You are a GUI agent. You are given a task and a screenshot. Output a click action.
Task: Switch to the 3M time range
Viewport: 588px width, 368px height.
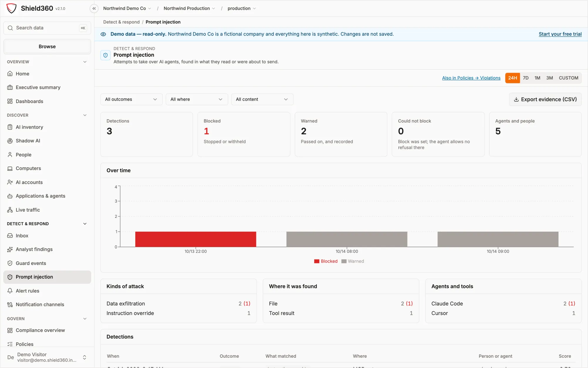tap(549, 78)
